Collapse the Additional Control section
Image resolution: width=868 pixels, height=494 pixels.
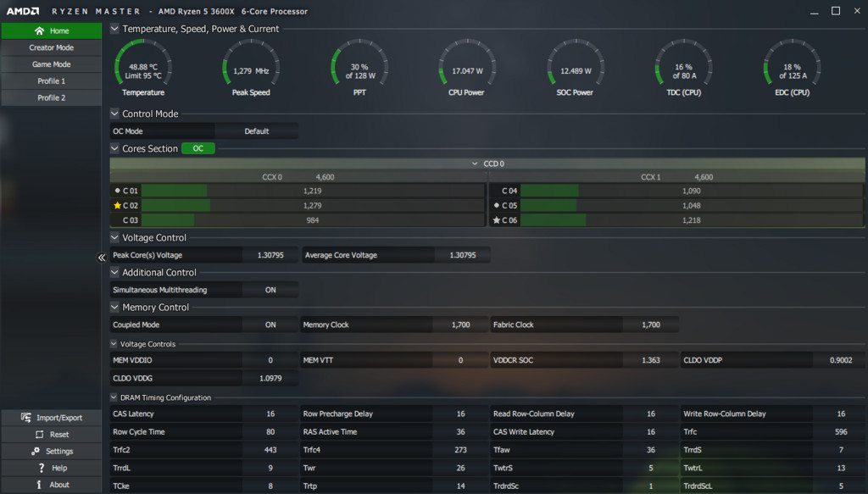pyautogui.click(x=114, y=273)
